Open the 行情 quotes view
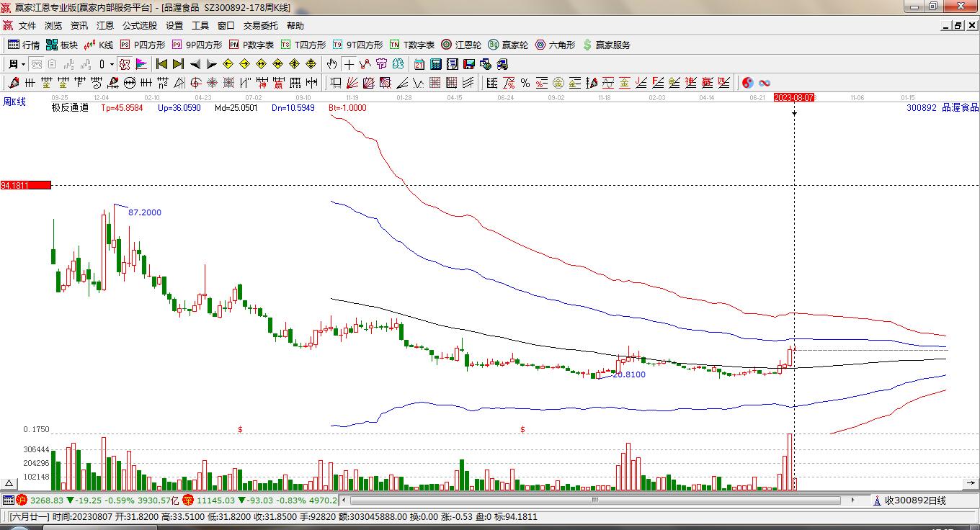Viewport: 980px width, 530px height. tap(24, 45)
